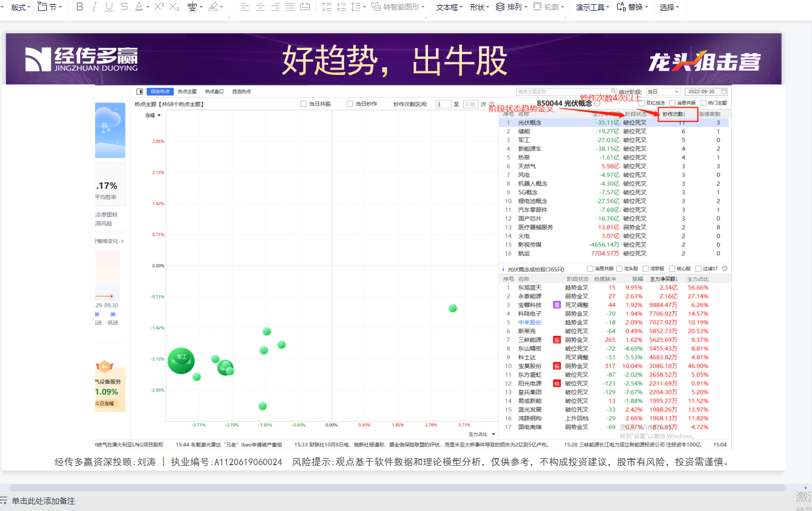The height and width of the screenshot is (511, 812).
Task: Open the 涨幅 axis dropdown
Action: [153, 115]
